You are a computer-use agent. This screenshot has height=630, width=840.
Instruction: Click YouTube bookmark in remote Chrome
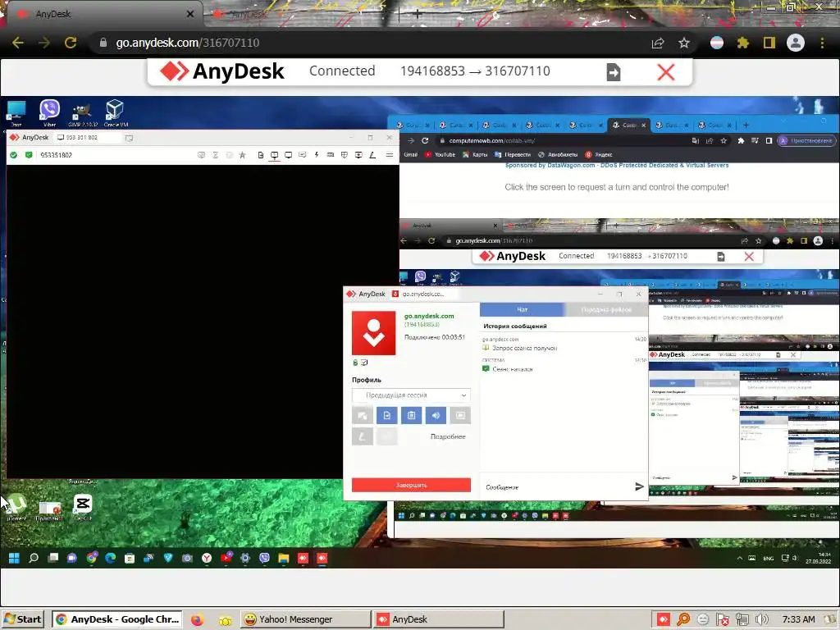tap(441, 155)
